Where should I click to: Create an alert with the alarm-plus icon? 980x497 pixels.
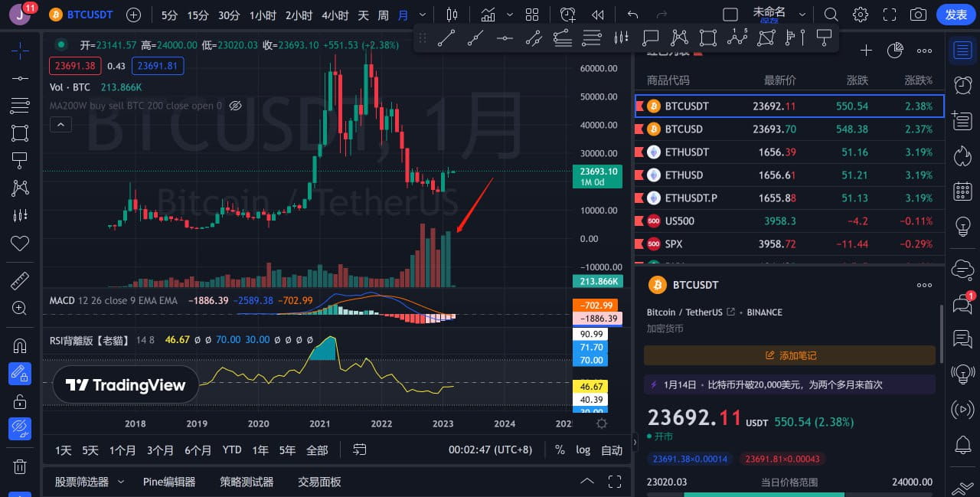[x=567, y=15]
